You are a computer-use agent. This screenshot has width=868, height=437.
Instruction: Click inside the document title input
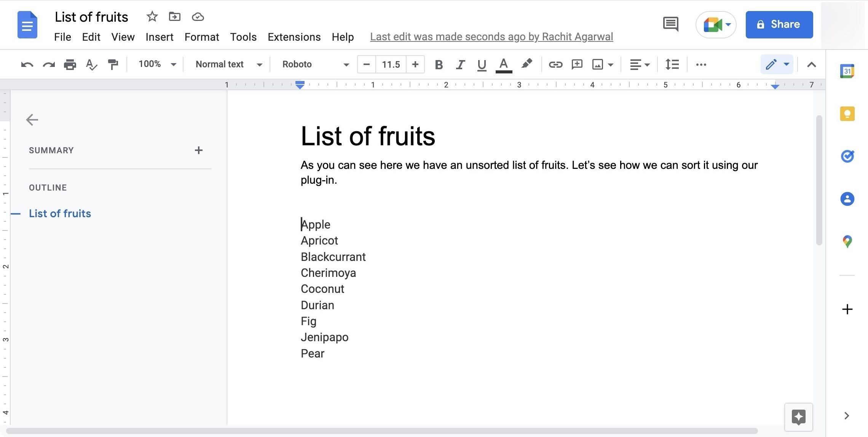92,16
